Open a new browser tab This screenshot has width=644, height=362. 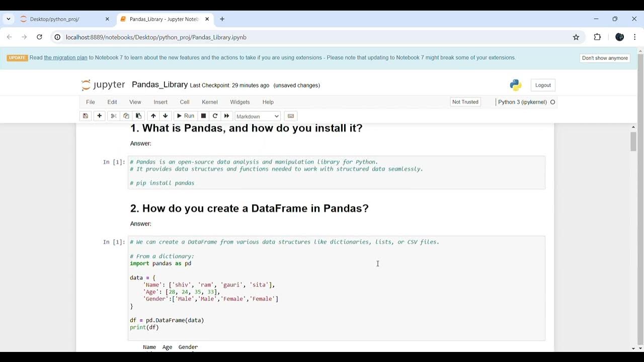[222, 19]
